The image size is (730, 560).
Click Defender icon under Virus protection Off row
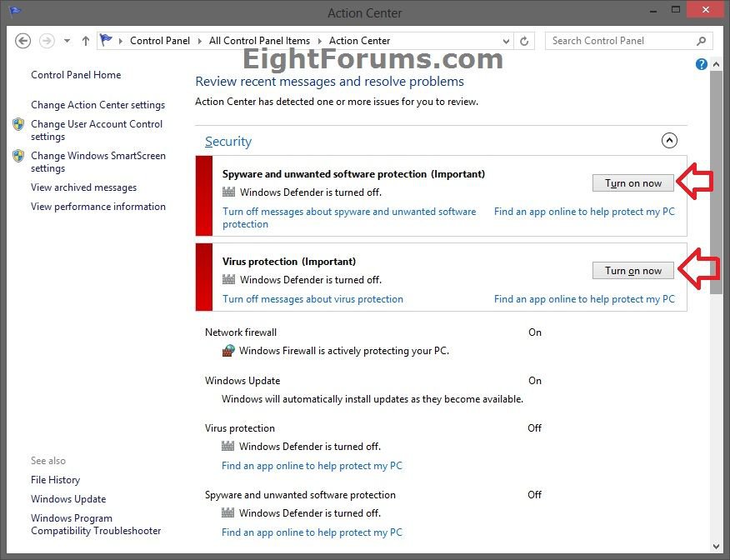227,446
